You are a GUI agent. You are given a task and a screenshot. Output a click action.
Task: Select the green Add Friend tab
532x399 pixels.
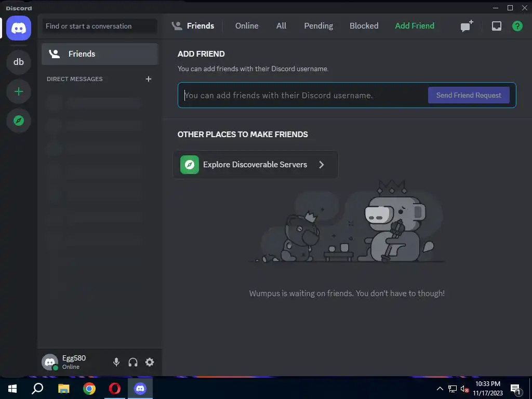point(415,26)
